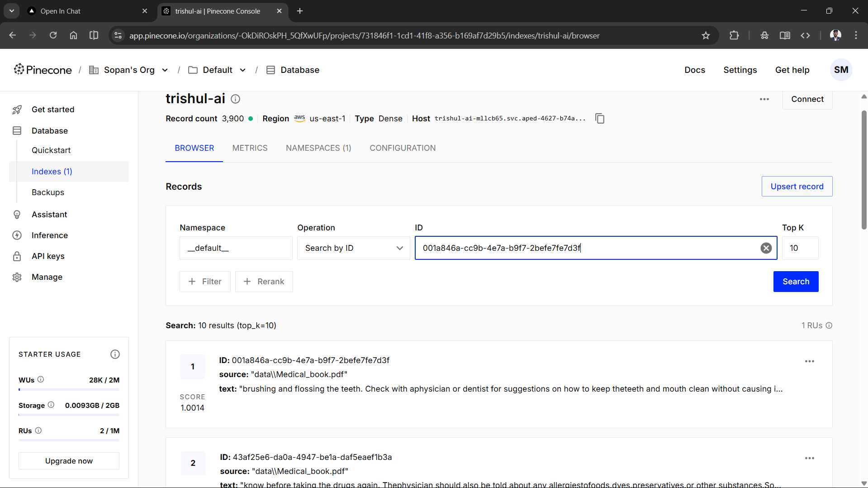Open the Search by ID operation dropdown
Viewport: 868px width, 488px height.
click(353, 248)
